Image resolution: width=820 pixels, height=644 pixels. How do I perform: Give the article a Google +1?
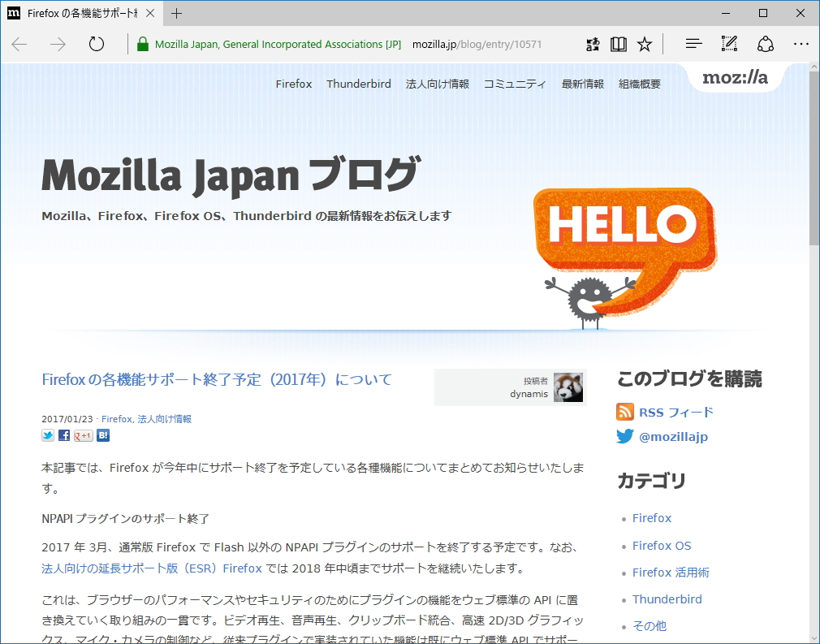point(82,435)
